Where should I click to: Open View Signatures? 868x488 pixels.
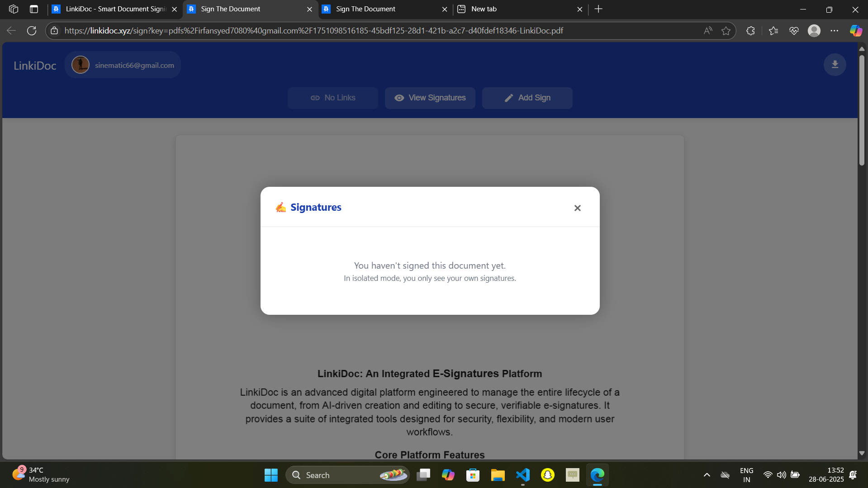430,98
